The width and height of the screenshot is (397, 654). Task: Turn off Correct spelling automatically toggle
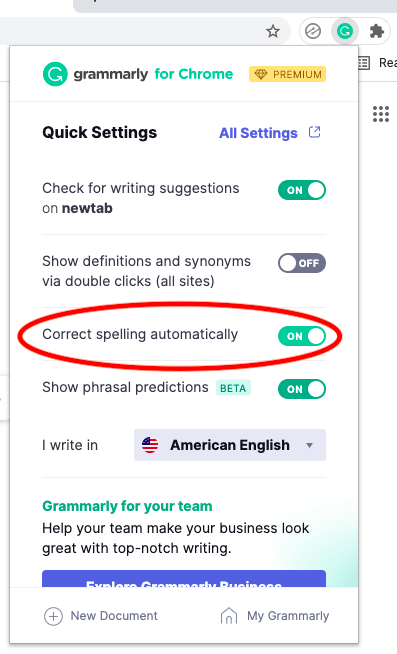302,336
